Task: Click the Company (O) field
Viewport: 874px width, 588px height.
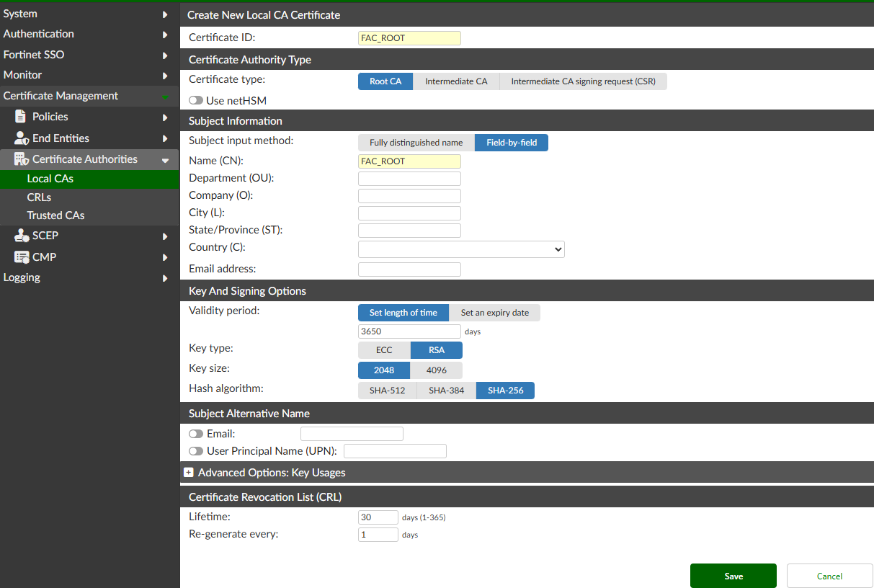Action: point(409,196)
